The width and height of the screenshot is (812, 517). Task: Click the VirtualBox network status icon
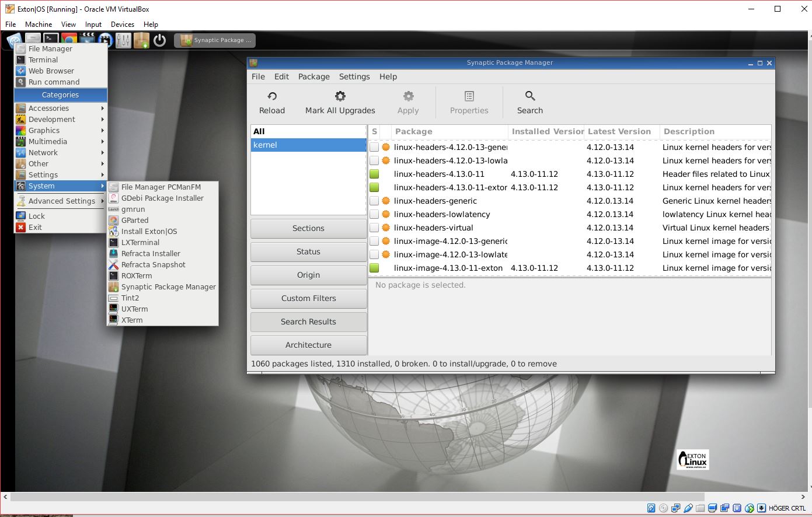click(676, 508)
